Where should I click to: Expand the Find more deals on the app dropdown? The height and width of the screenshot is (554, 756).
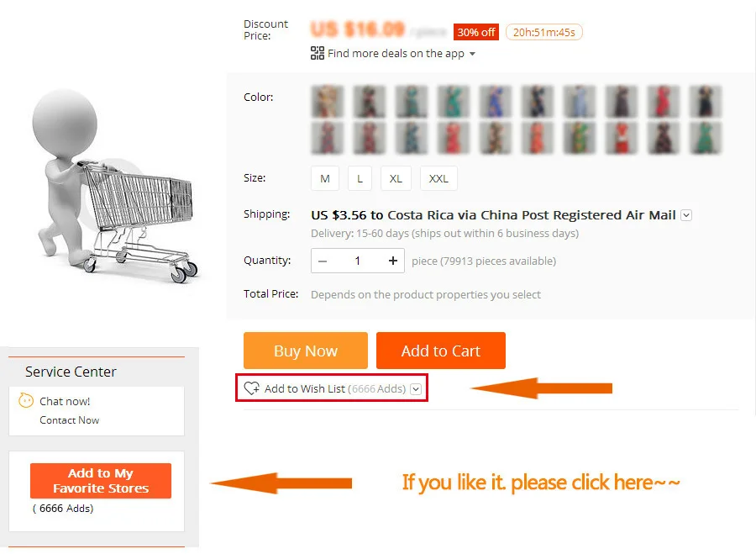[x=472, y=54]
